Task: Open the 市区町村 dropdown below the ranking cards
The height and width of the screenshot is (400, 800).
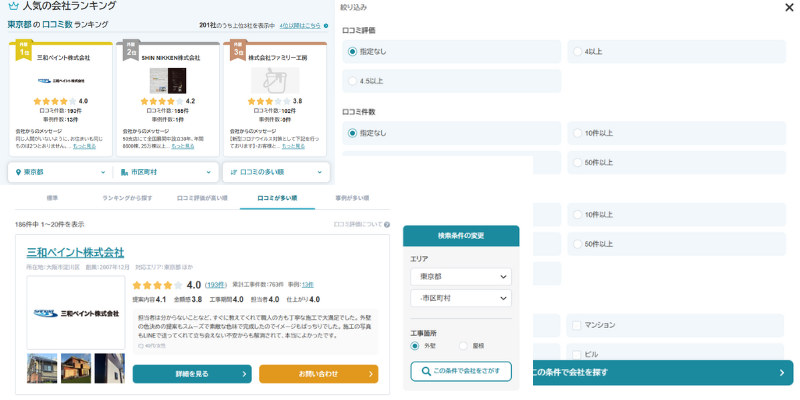Action: pos(167,172)
